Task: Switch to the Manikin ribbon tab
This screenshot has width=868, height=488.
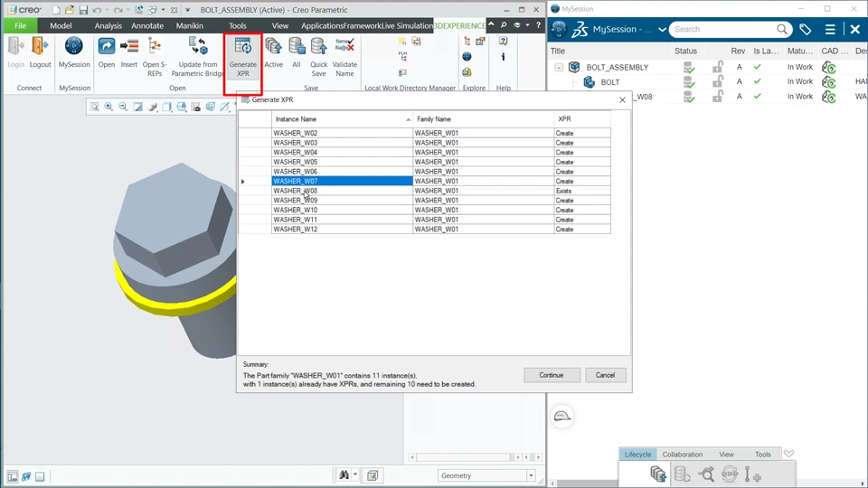Action: (189, 25)
